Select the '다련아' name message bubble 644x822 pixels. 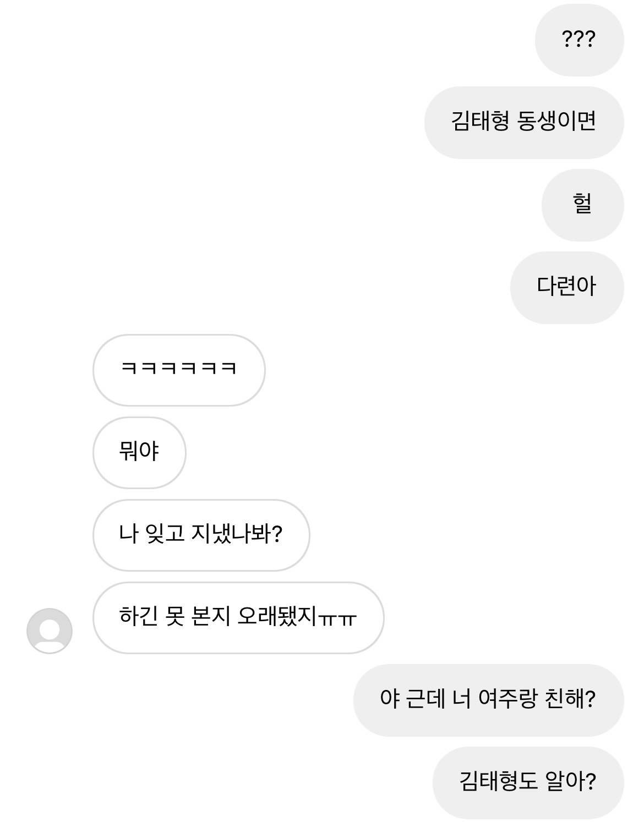point(566,287)
